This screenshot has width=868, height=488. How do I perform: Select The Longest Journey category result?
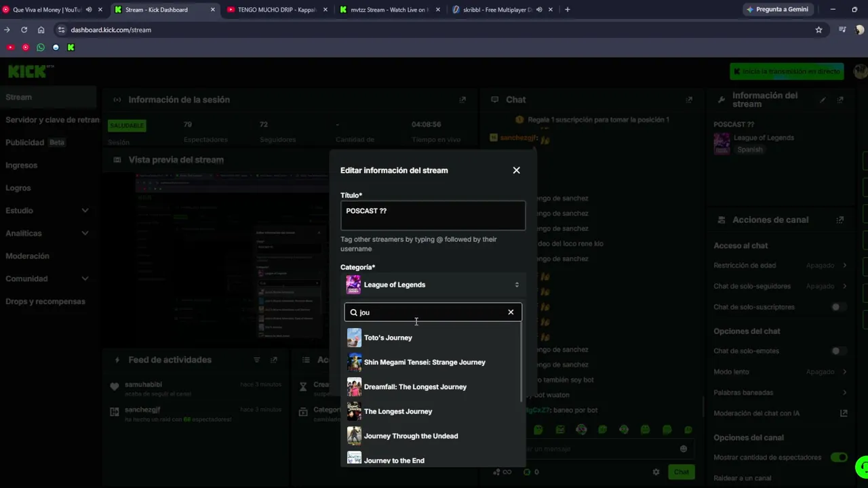point(433,411)
